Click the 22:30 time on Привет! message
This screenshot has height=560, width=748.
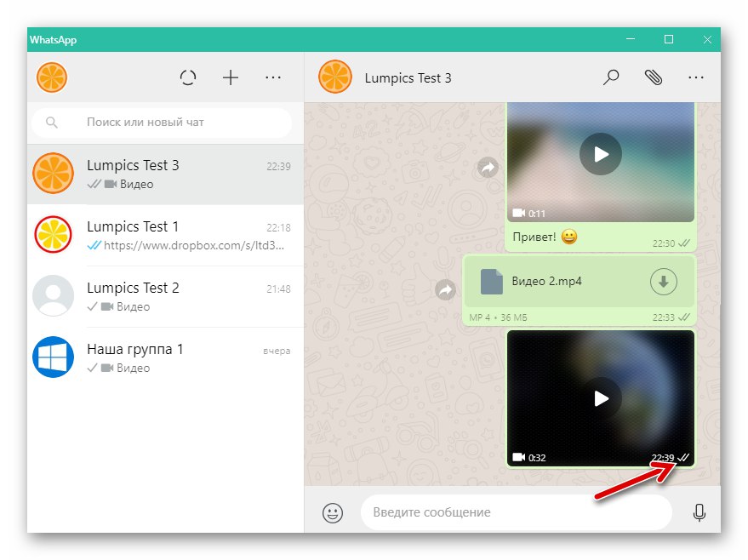(664, 243)
